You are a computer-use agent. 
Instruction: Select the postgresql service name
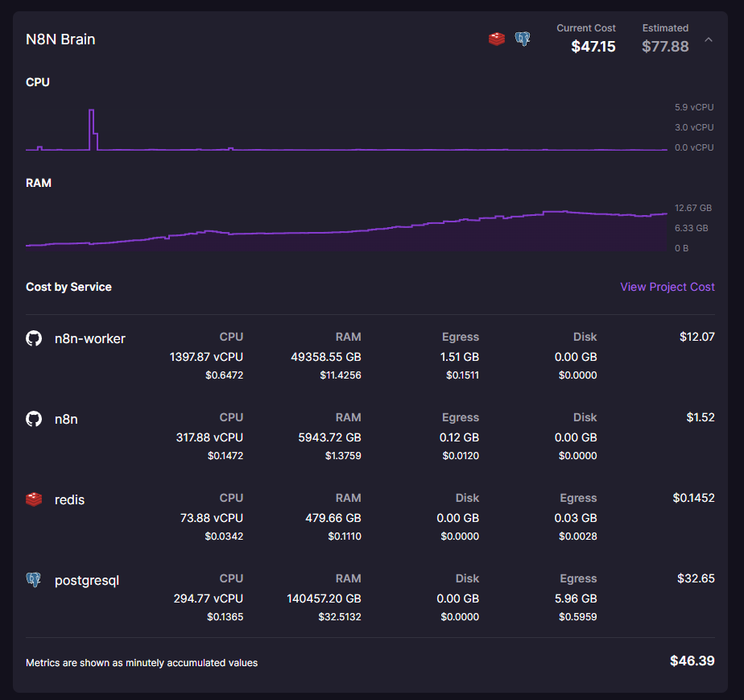86,580
